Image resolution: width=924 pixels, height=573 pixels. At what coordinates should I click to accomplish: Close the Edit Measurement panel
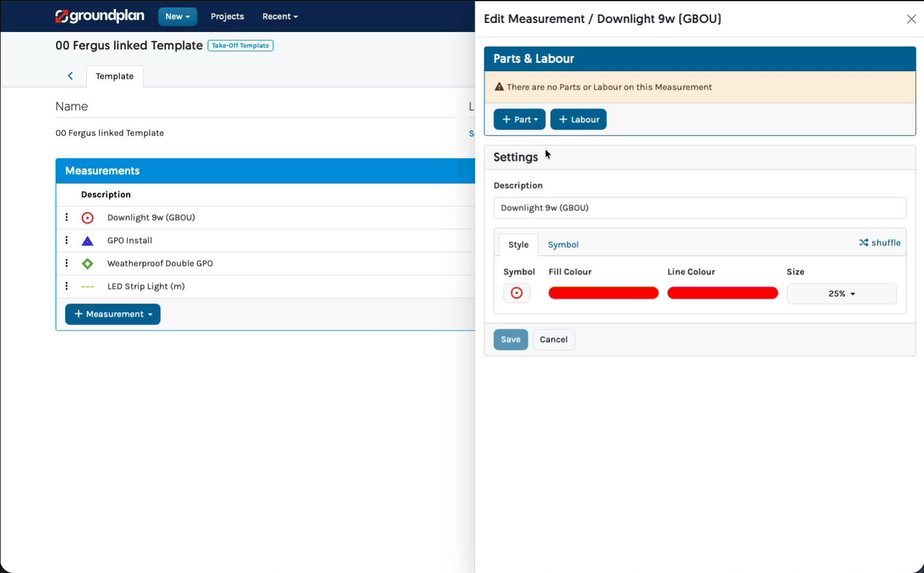tap(911, 19)
